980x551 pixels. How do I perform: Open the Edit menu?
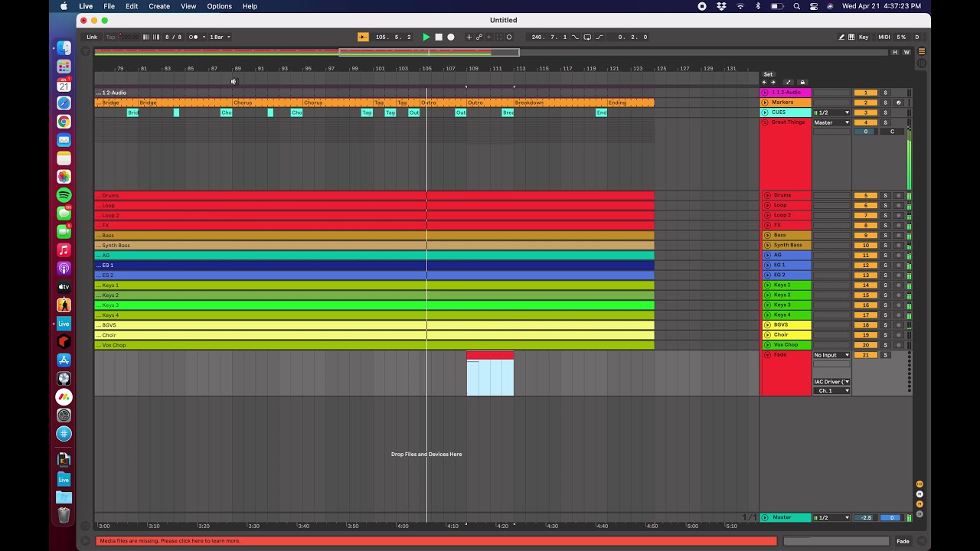point(132,6)
